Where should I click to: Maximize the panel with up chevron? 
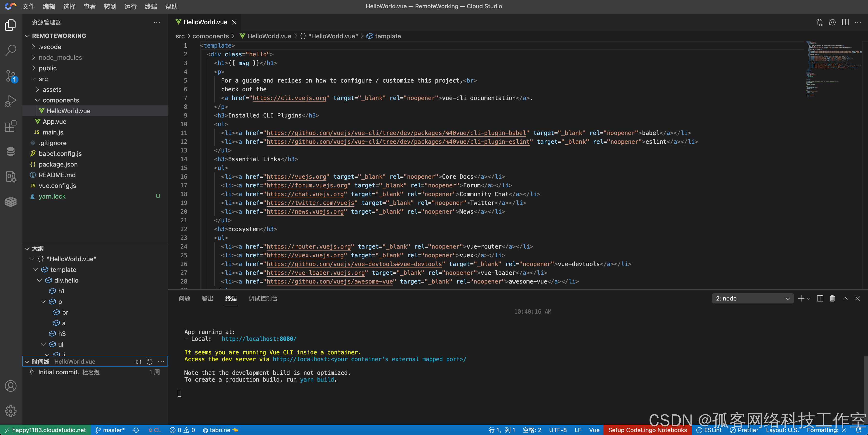click(845, 299)
